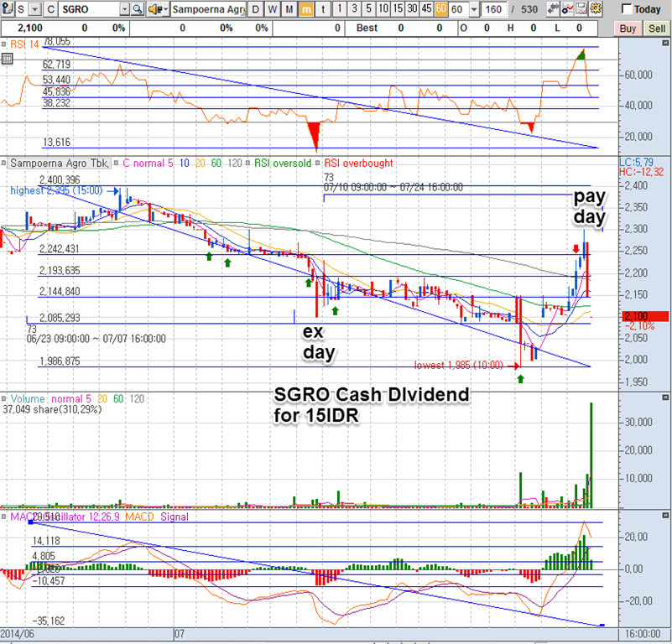Set 45-minute interval
Image resolution: width=672 pixels, height=644 pixels.
(426, 8)
